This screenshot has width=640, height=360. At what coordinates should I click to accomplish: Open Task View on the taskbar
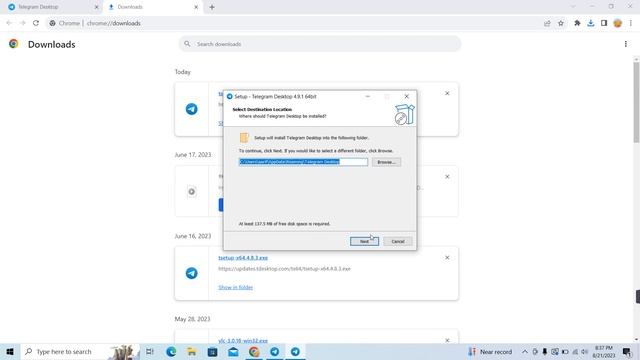150,351
